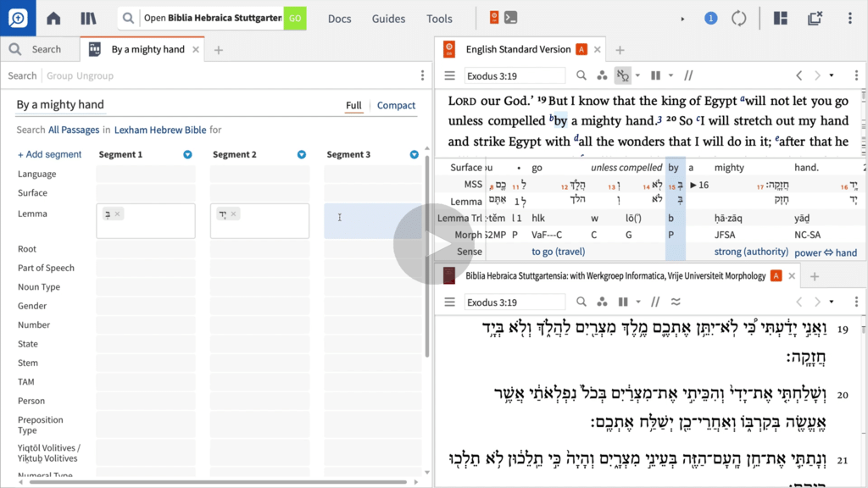The image size is (868, 488).
Task: Toggle ESV interlinear display icon
Action: [x=623, y=75]
